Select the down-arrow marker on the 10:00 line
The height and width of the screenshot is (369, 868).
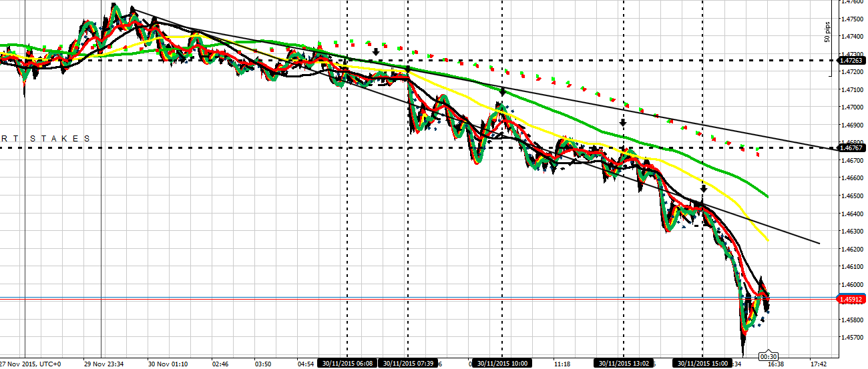(x=502, y=91)
